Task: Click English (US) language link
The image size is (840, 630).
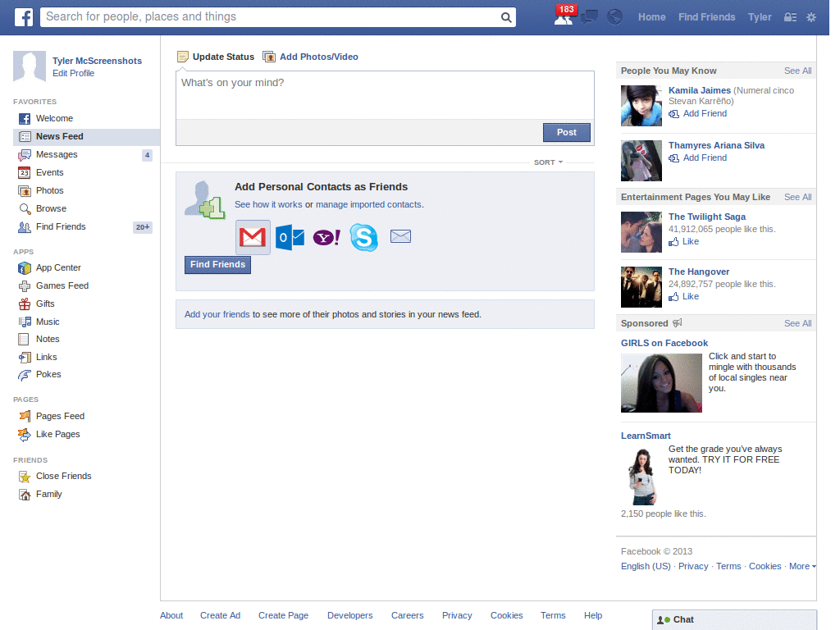Action: [646, 566]
